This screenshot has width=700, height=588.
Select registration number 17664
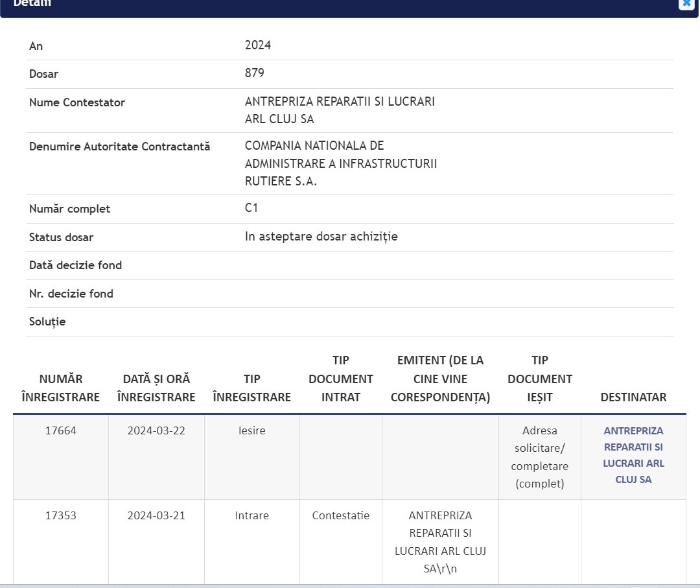coord(61,430)
